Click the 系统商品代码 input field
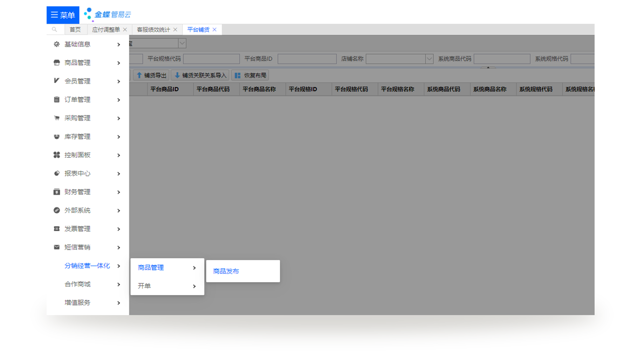 (x=502, y=59)
